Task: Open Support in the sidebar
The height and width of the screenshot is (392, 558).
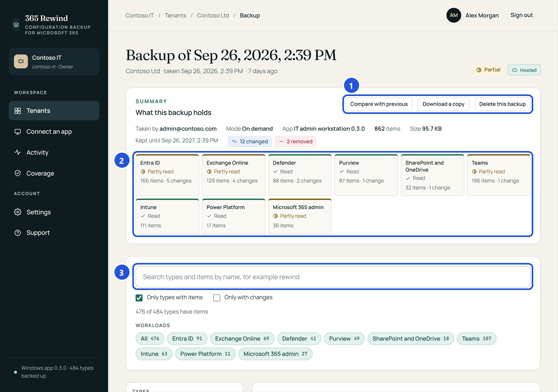Action: point(54,233)
